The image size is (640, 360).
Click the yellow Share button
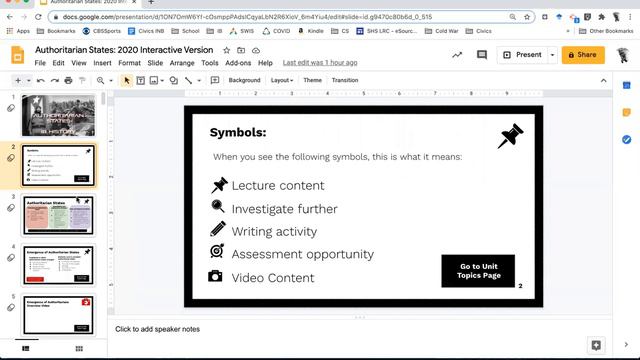click(583, 55)
